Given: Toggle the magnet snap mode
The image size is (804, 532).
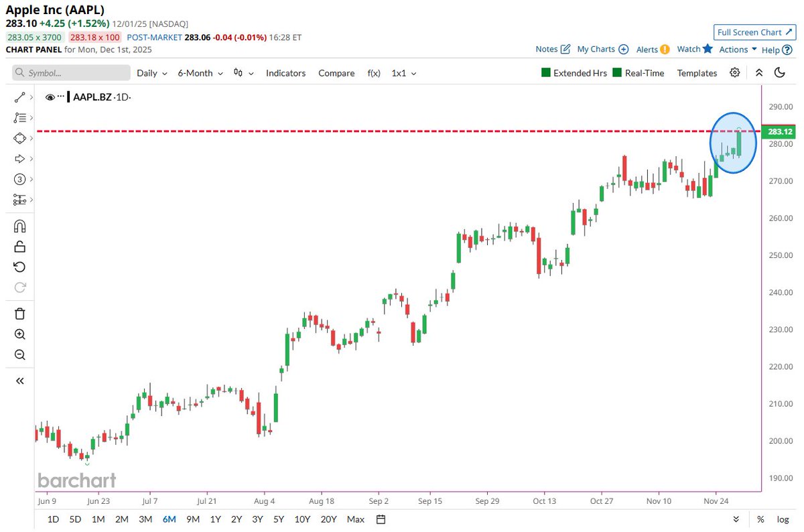Looking at the screenshot, I should (19, 226).
